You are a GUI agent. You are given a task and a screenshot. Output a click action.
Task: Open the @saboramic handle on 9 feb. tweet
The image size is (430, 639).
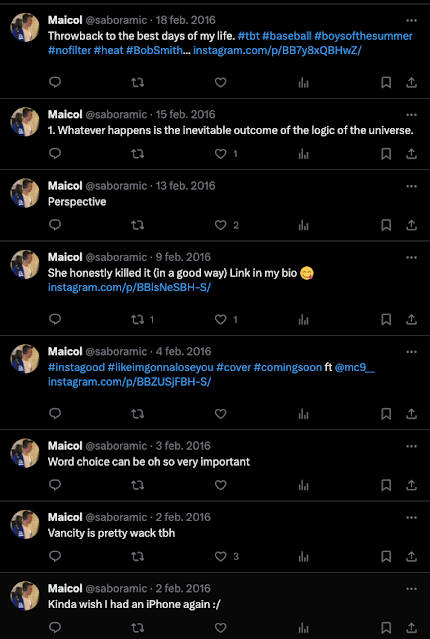(x=116, y=257)
